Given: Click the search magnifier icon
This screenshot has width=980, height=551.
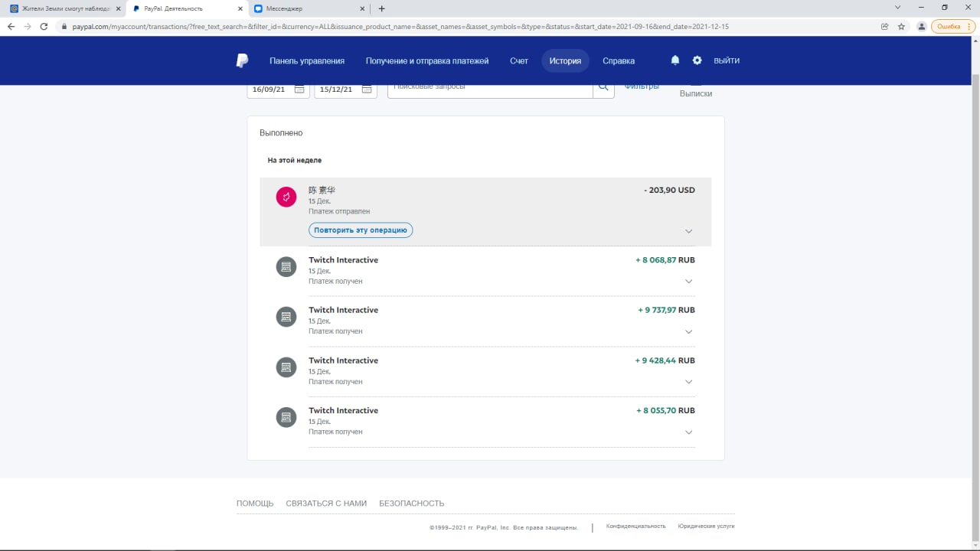Looking at the screenshot, I should (603, 88).
